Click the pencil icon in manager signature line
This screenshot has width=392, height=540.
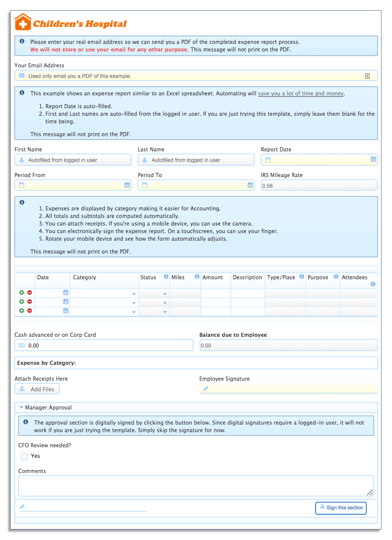pyautogui.click(x=22, y=507)
